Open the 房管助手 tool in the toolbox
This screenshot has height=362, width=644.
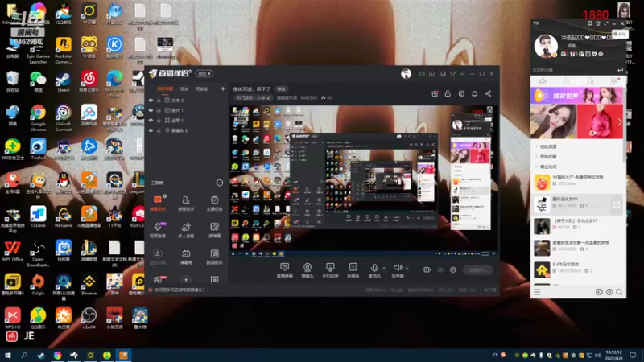pos(186,204)
